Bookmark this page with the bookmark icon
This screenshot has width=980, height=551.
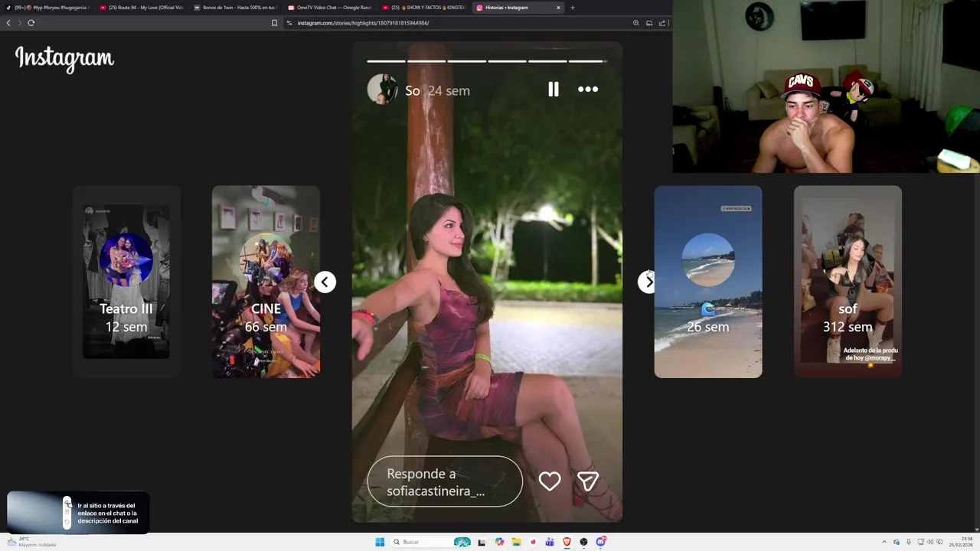(x=274, y=23)
